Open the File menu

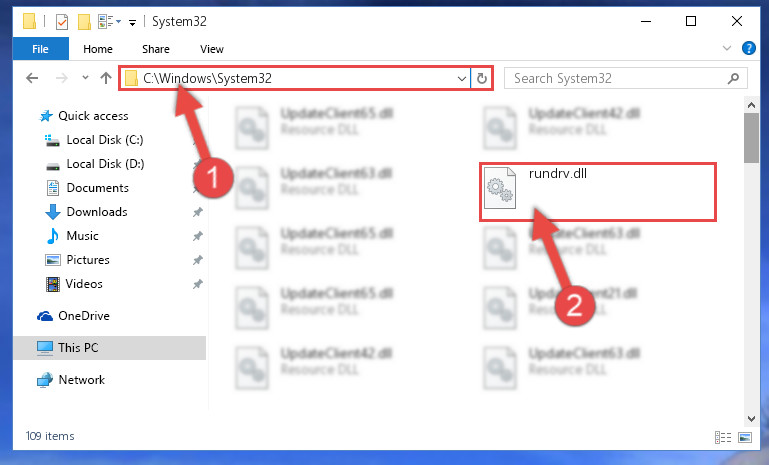(41, 49)
